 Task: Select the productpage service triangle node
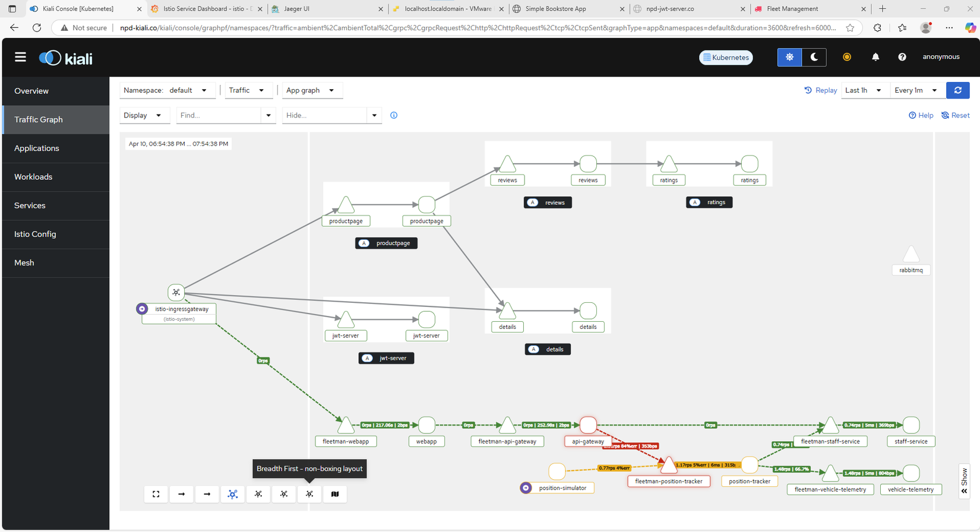coord(346,205)
